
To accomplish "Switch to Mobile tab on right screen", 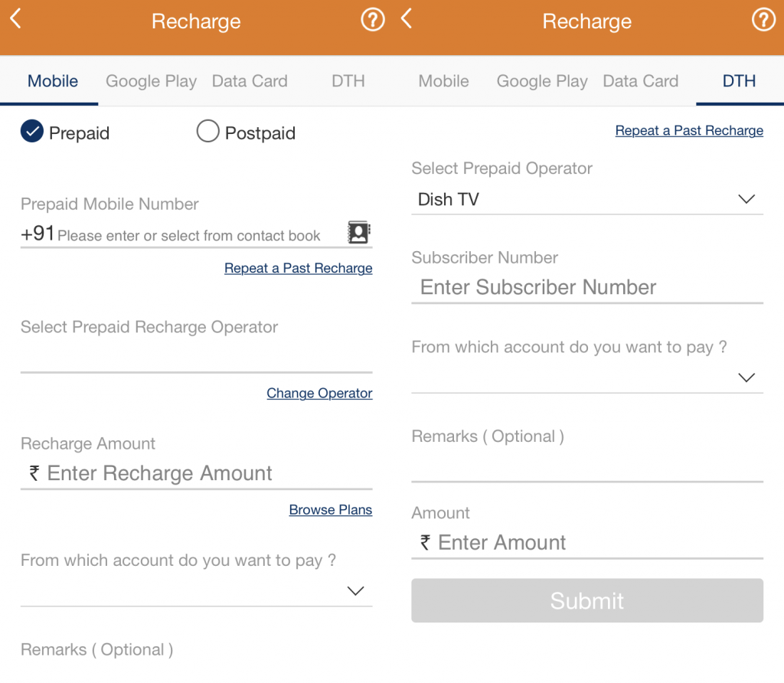I will 443,81.
